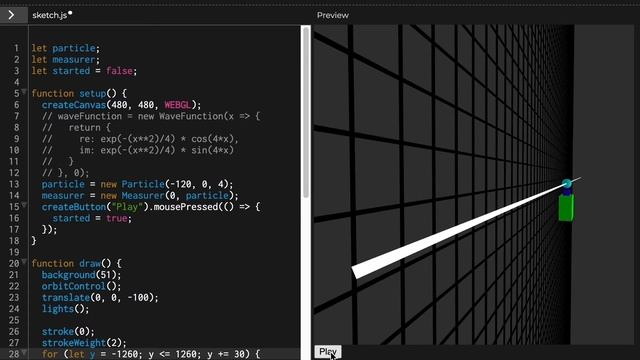Click 'true' on line 16
Image resolution: width=640 pixels, height=360 pixels.
tap(116, 218)
